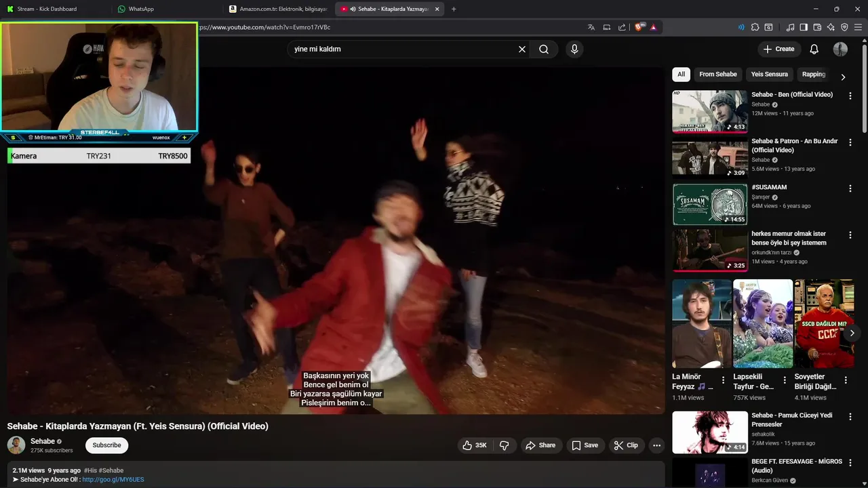
Task: Click the Create button
Action: coord(778,49)
